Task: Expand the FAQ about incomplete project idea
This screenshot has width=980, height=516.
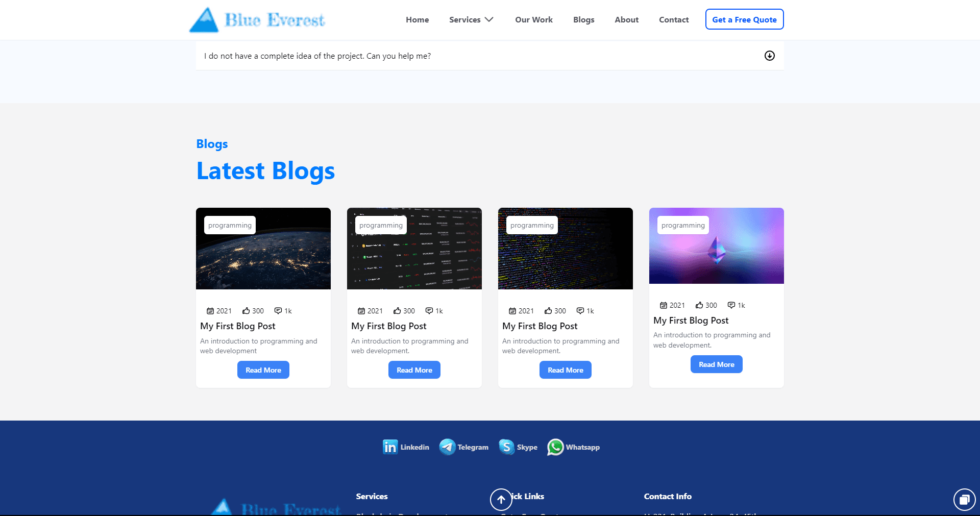Action: (x=489, y=56)
